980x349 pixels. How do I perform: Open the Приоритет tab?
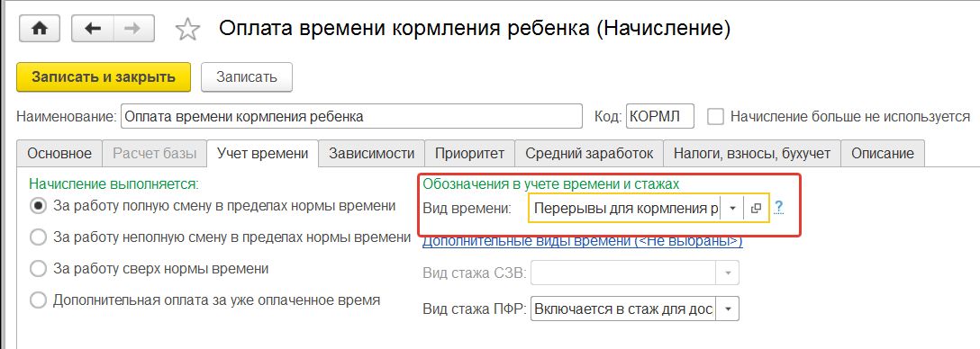coord(470,154)
